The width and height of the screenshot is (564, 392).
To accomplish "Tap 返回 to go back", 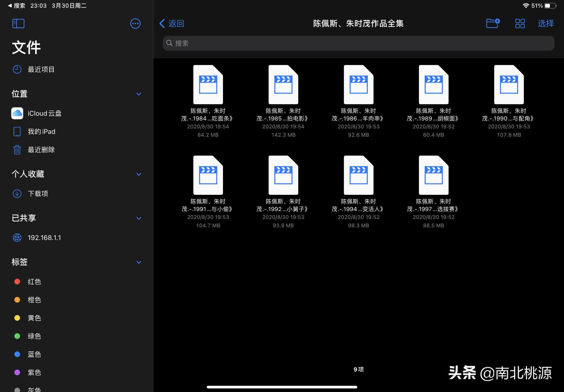I will tap(172, 24).
